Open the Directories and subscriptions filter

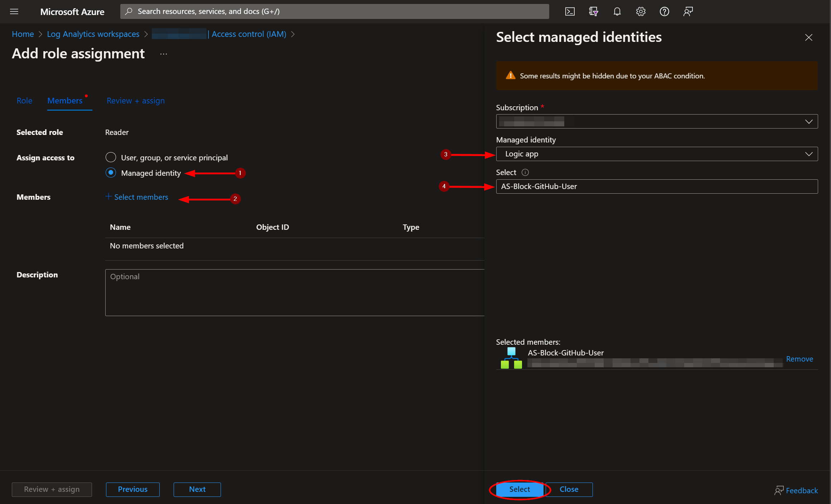(593, 11)
